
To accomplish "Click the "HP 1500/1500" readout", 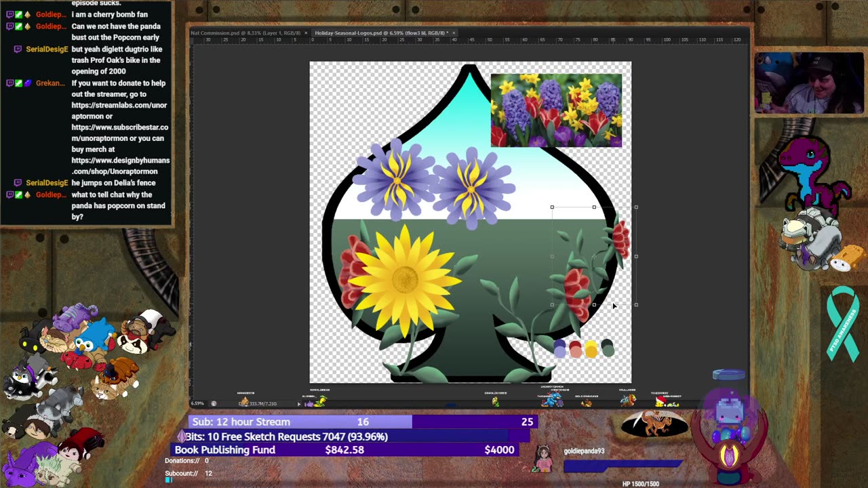I will click(641, 484).
